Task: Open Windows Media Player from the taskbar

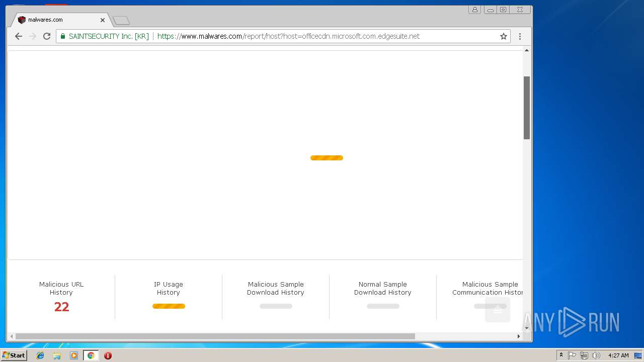Action: click(74, 355)
